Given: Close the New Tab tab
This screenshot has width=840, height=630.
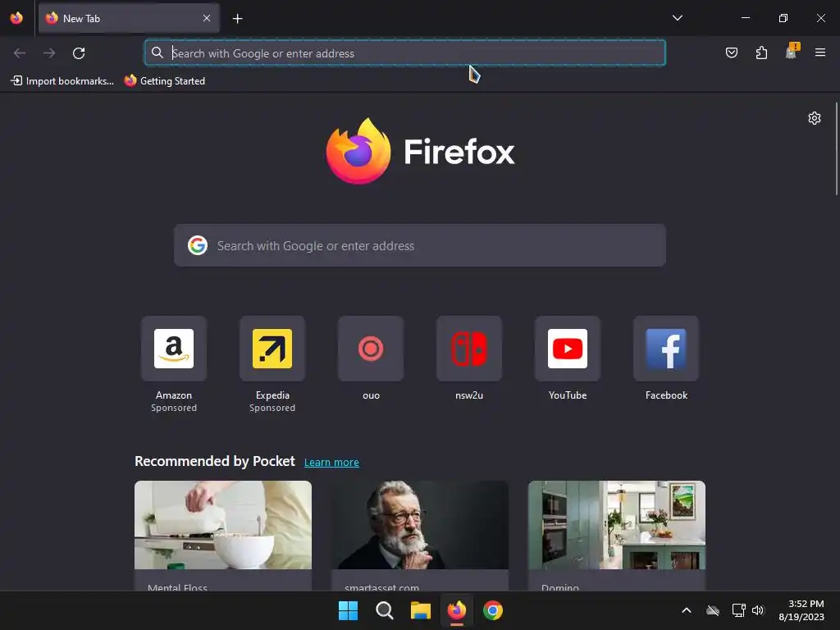Looking at the screenshot, I should click(x=207, y=18).
